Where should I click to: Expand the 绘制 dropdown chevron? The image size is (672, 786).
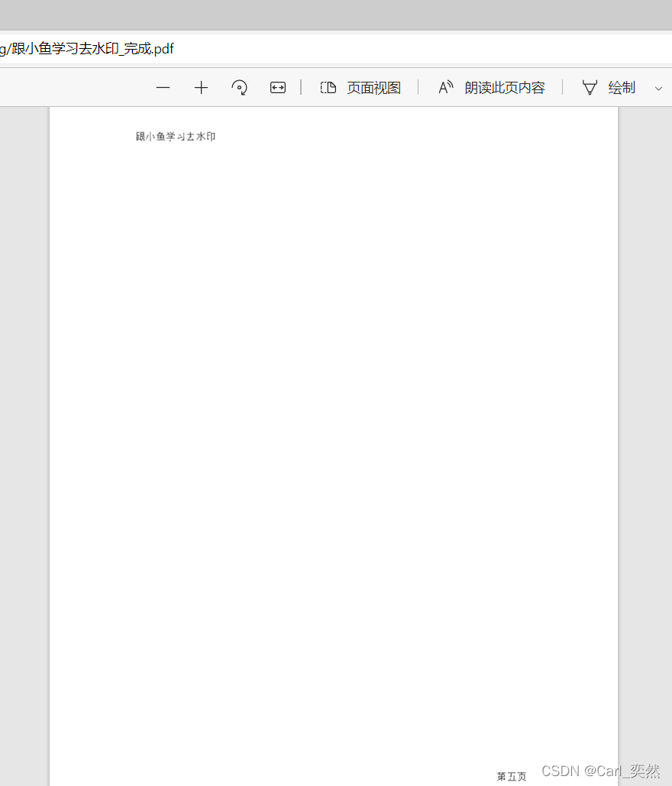click(x=658, y=89)
